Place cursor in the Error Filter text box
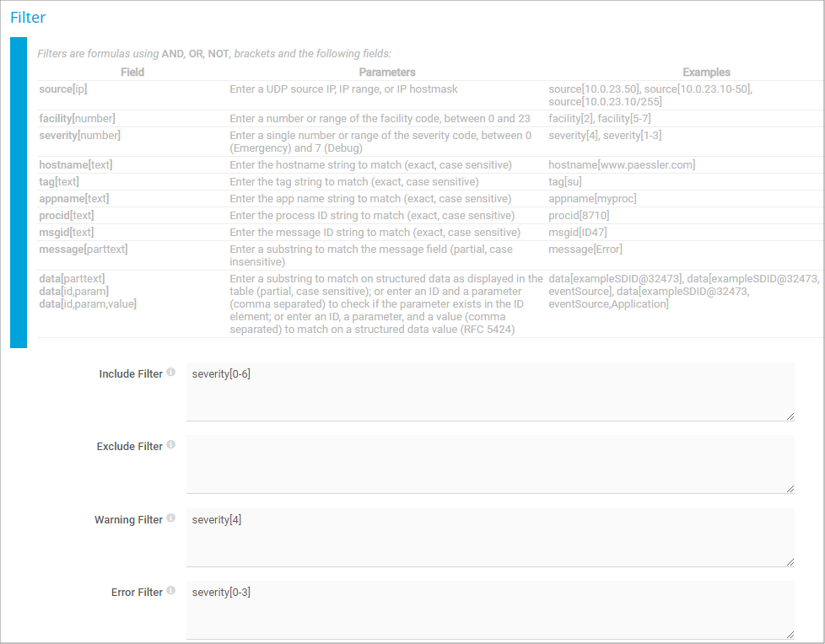The image size is (825, 644). pyautogui.click(x=489, y=610)
